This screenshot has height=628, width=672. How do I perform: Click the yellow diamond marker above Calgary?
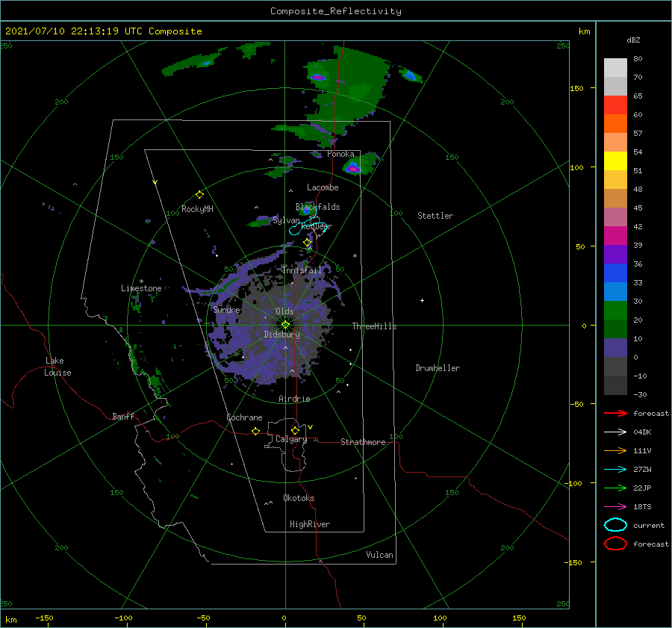[x=295, y=430]
